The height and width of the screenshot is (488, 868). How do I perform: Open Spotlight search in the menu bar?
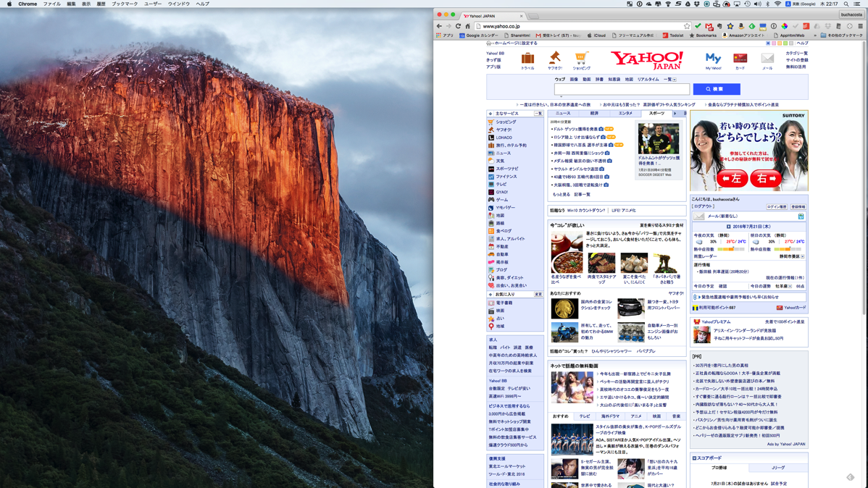(x=846, y=4)
